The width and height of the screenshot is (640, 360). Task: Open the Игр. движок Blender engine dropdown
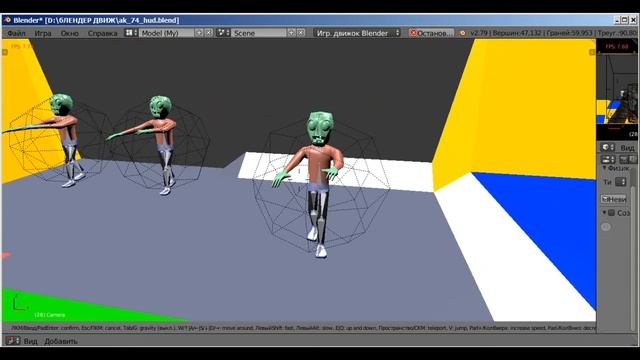[357, 33]
